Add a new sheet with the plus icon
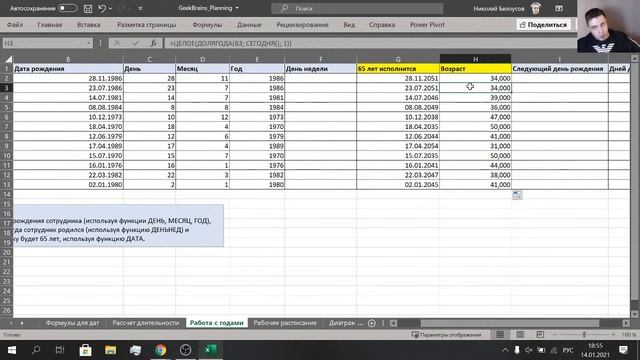 (x=371, y=323)
